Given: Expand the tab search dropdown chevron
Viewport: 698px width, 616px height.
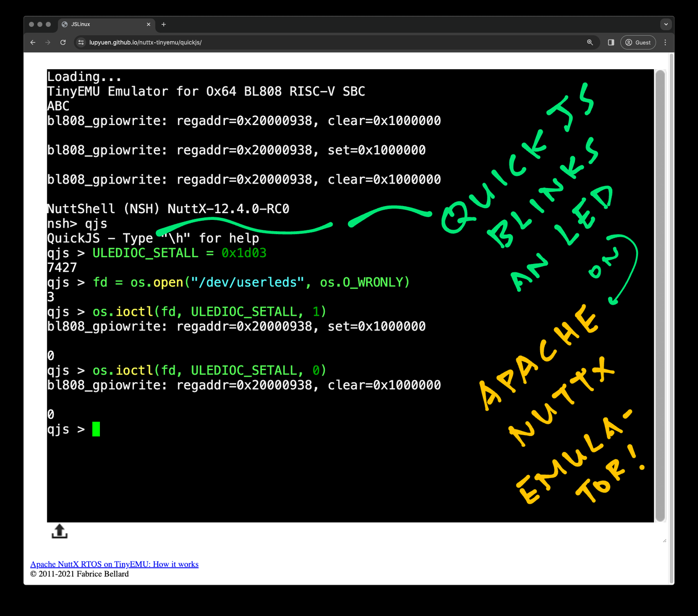Looking at the screenshot, I should point(666,24).
